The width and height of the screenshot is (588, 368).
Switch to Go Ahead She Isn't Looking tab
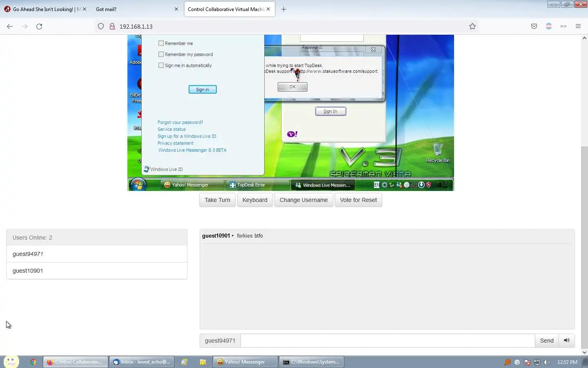tap(45, 9)
